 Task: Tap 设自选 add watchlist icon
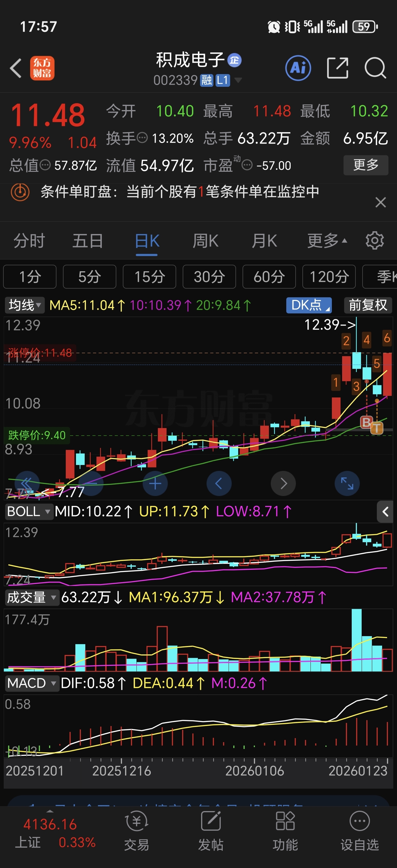coord(359,831)
